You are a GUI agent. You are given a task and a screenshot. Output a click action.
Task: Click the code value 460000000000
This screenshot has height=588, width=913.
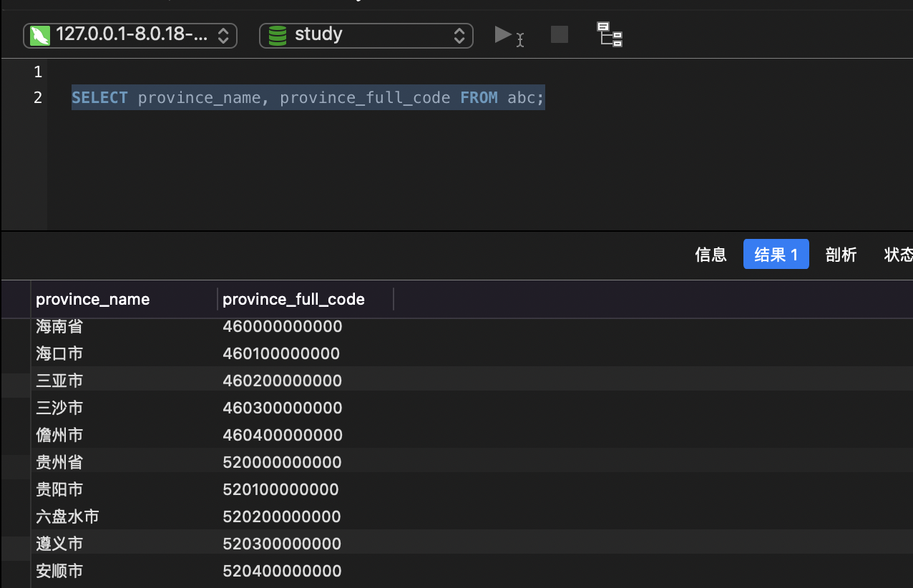point(283,327)
